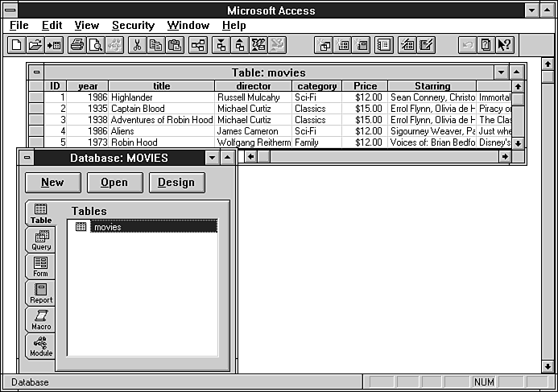
Task: Click the Price column header
Action: (x=365, y=86)
